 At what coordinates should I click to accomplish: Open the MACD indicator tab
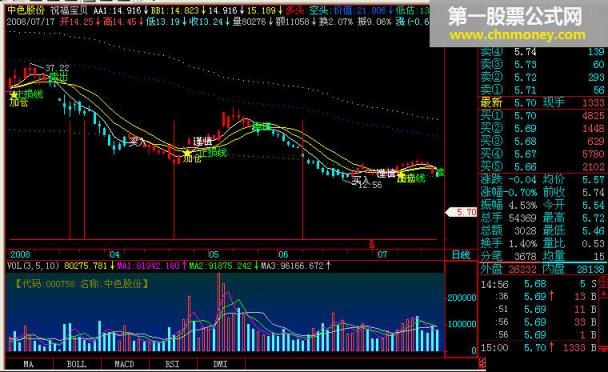tap(125, 364)
